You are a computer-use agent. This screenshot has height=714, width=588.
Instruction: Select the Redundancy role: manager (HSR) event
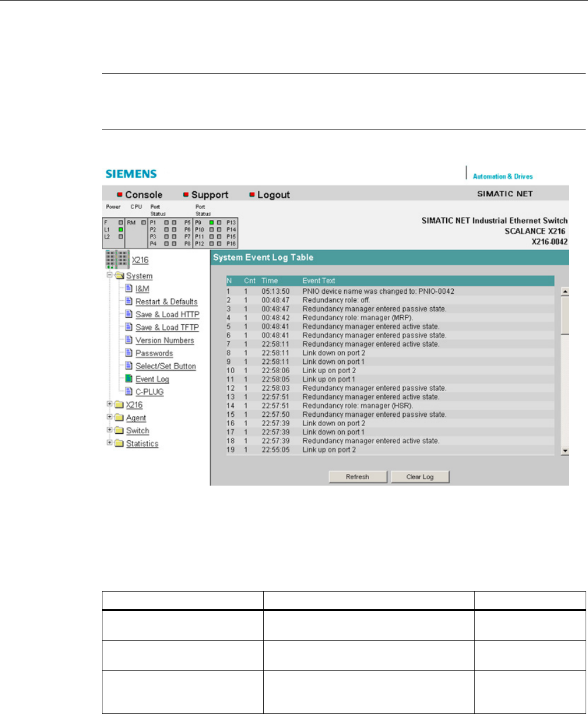click(x=390, y=406)
